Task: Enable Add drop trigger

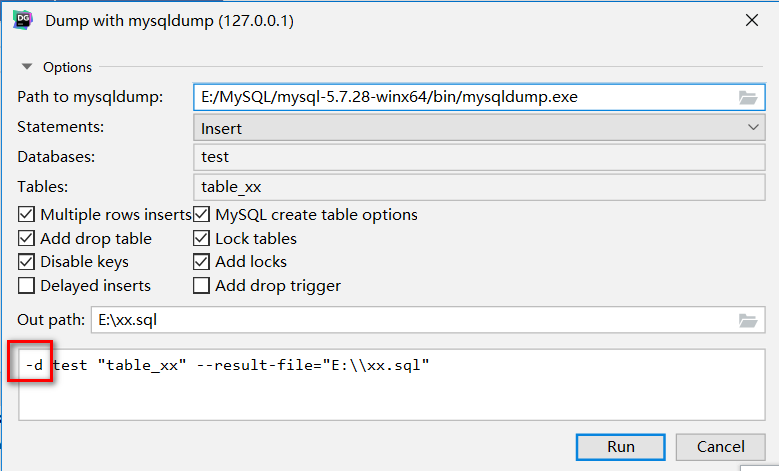Action: [202, 286]
